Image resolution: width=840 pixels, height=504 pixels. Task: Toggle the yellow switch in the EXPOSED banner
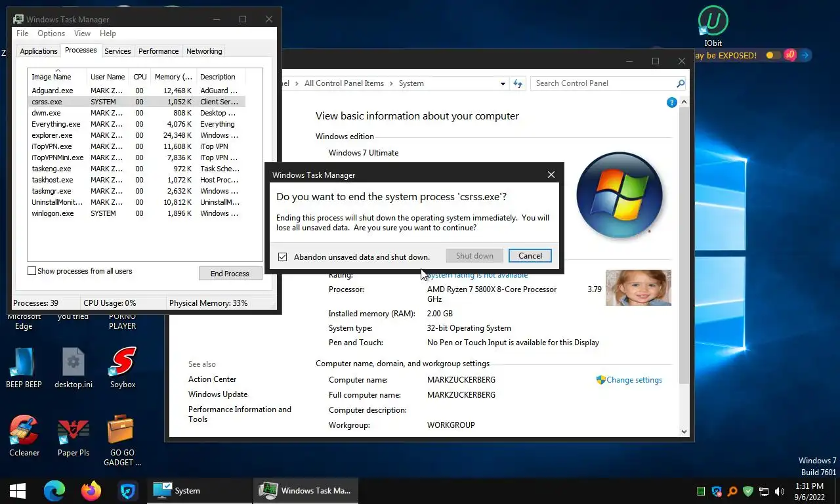[773, 55]
